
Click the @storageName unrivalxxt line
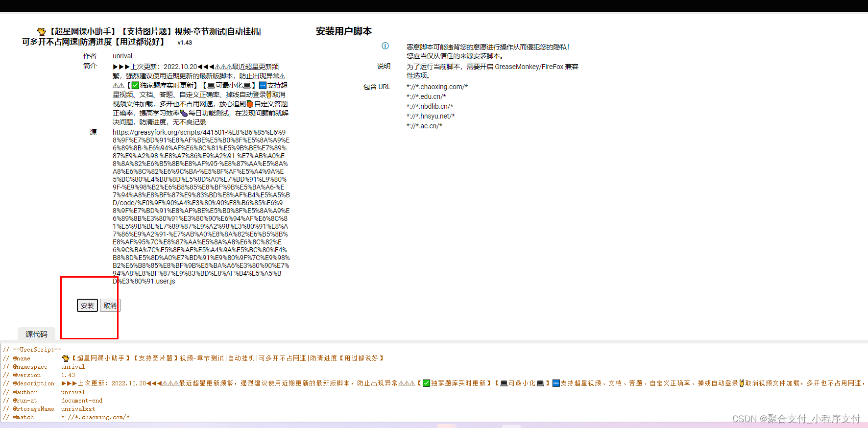tap(49, 409)
